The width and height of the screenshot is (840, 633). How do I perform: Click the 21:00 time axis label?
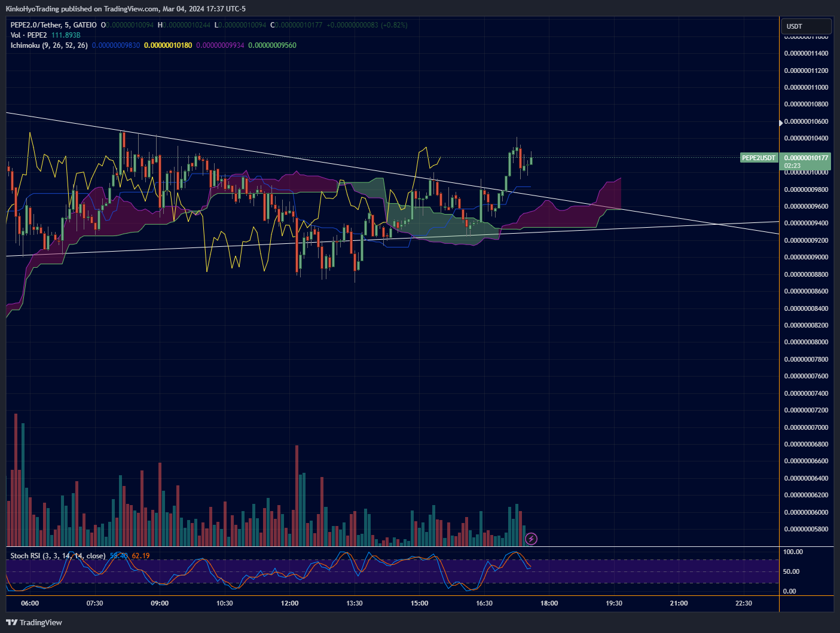679,603
